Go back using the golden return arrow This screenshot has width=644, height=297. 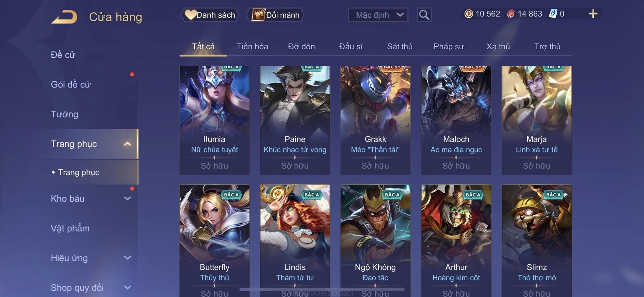[x=64, y=17]
